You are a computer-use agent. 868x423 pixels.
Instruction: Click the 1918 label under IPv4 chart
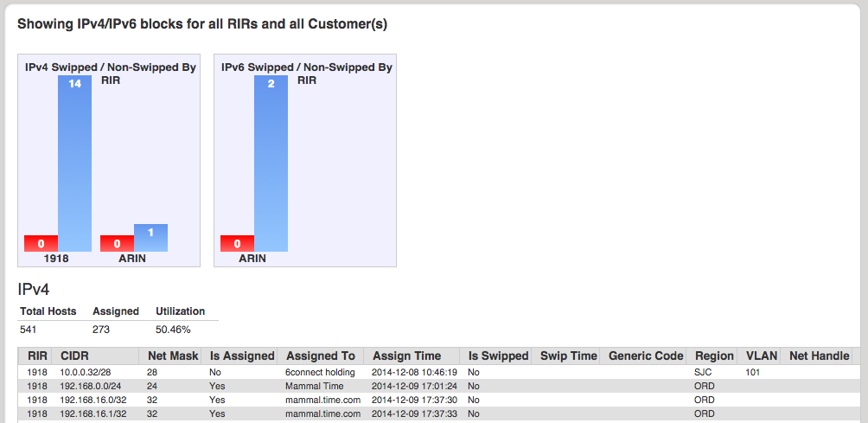tap(56, 259)
